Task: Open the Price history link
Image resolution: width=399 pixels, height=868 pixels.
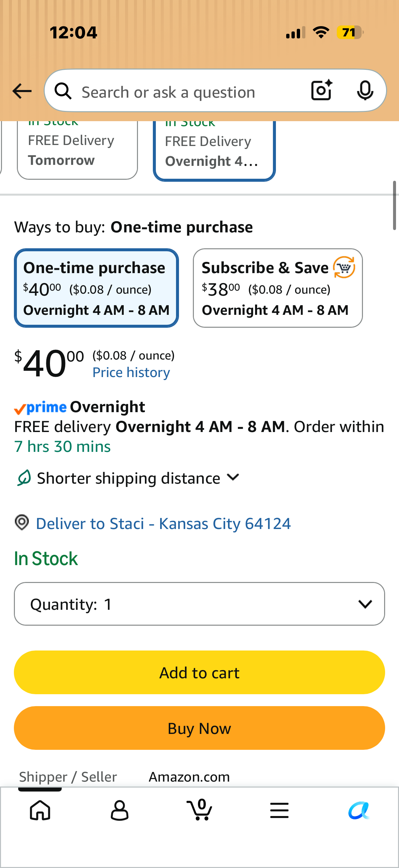Action: (x=131, y=372)
